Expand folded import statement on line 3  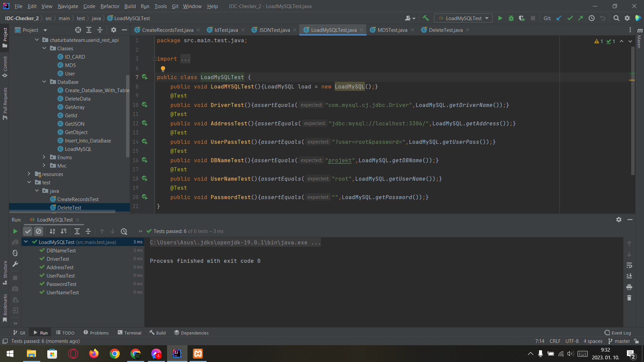[155, 59]
